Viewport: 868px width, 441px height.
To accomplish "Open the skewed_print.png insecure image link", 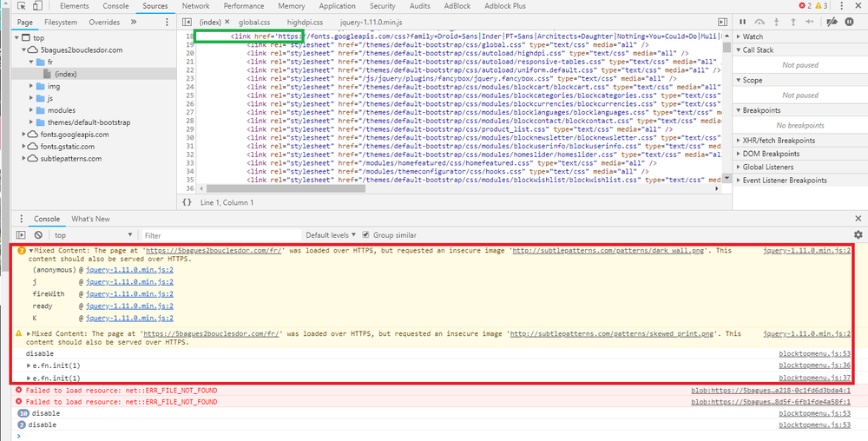I will tap(611, 334).
